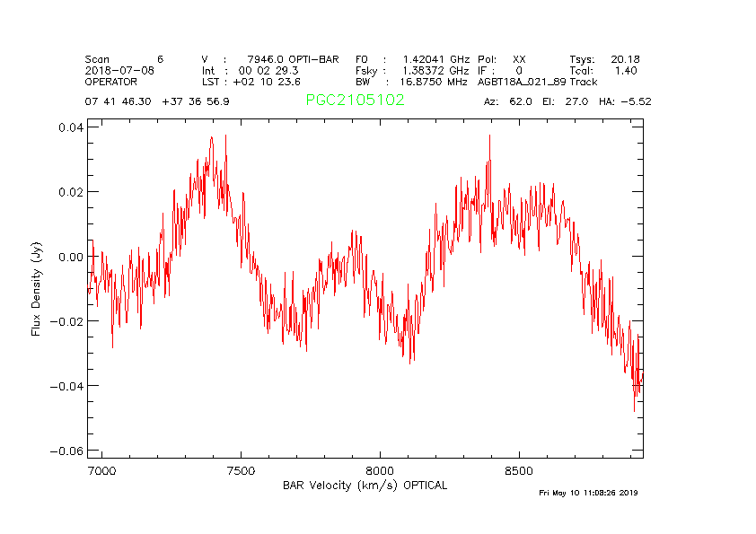Select the Int 00 02 29.3 integration time

(x=251, y=70)
